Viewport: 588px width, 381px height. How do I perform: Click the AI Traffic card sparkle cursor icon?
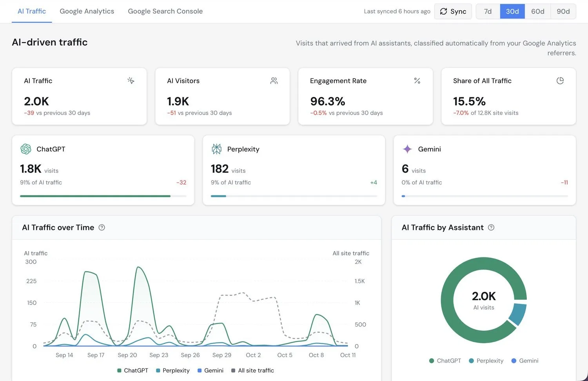click(x=131, y=80)
